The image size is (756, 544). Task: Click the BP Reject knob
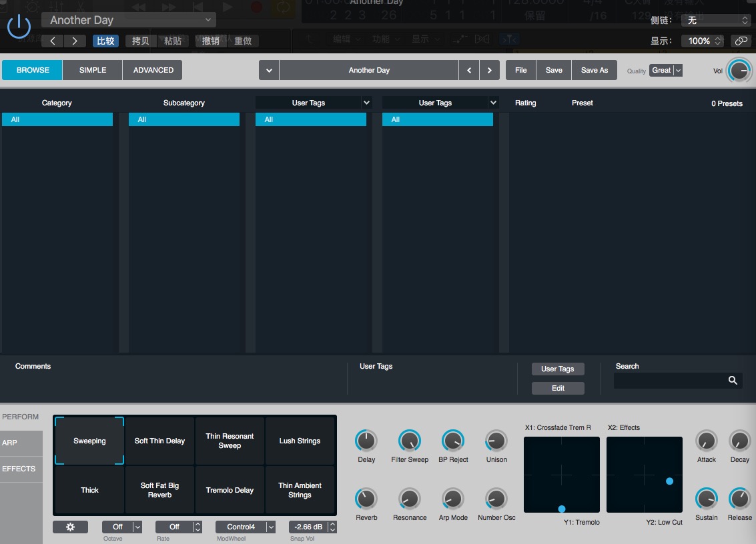tap(452, 441)
